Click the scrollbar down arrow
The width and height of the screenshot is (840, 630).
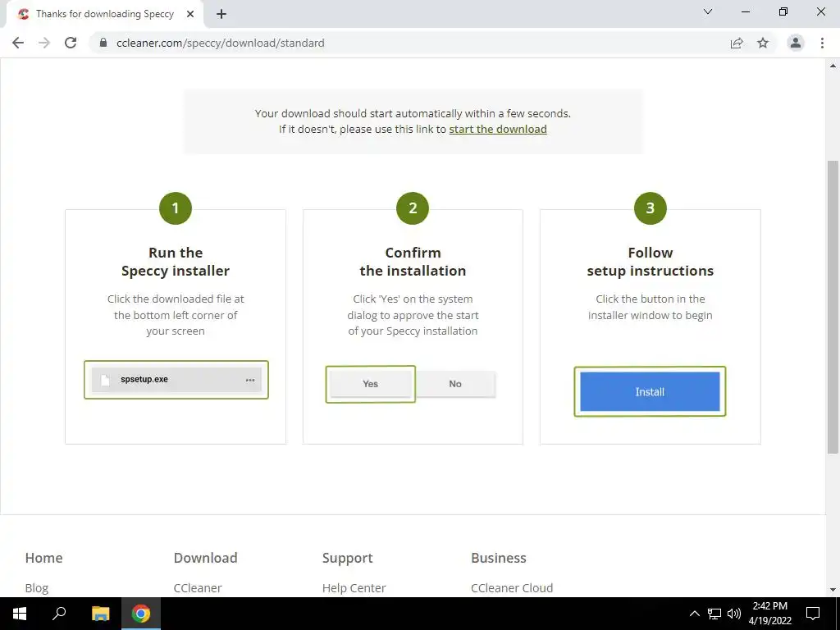coord(833,590)
